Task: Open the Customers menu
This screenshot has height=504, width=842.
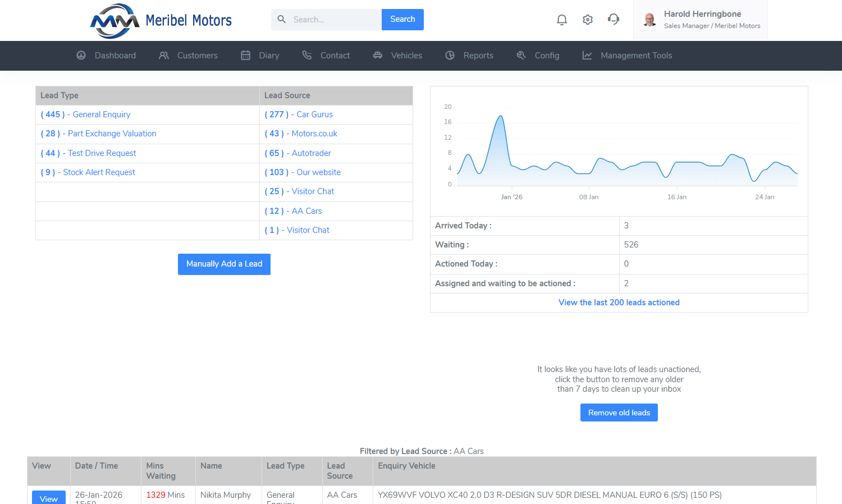Action: tap(188, 56)
